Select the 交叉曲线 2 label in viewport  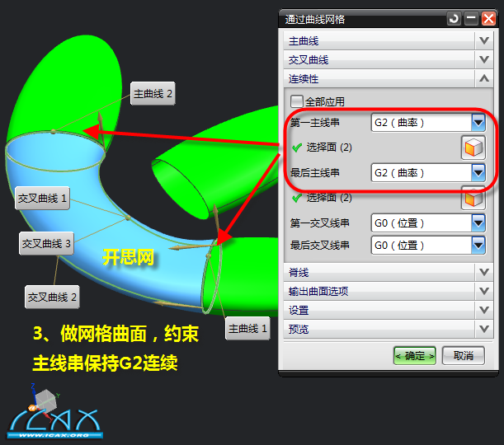click(52, 297)
